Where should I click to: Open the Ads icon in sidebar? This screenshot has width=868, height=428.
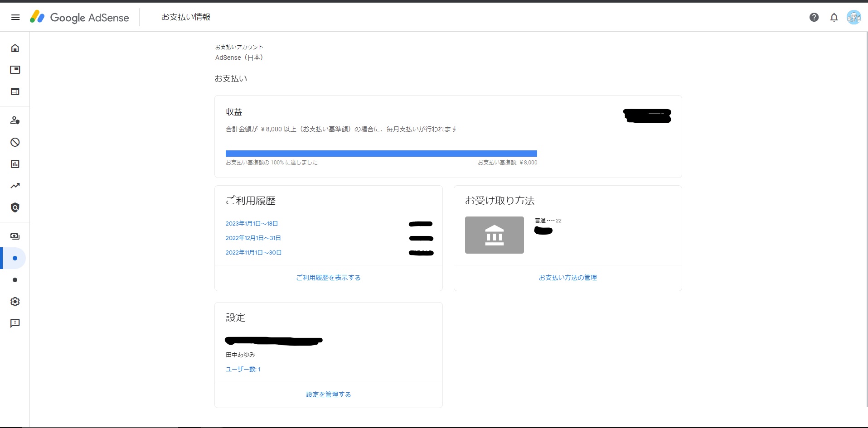click(15, 70)
